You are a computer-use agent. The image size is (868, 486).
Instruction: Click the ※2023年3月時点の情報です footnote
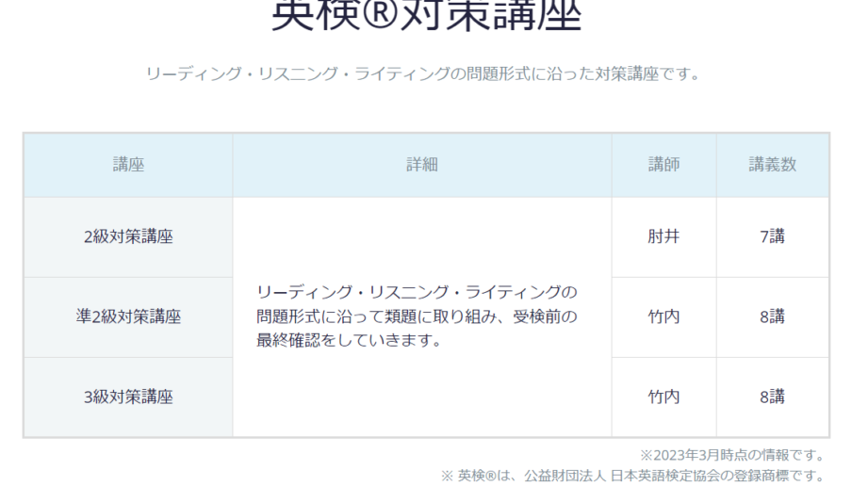[x=733, y=456]
